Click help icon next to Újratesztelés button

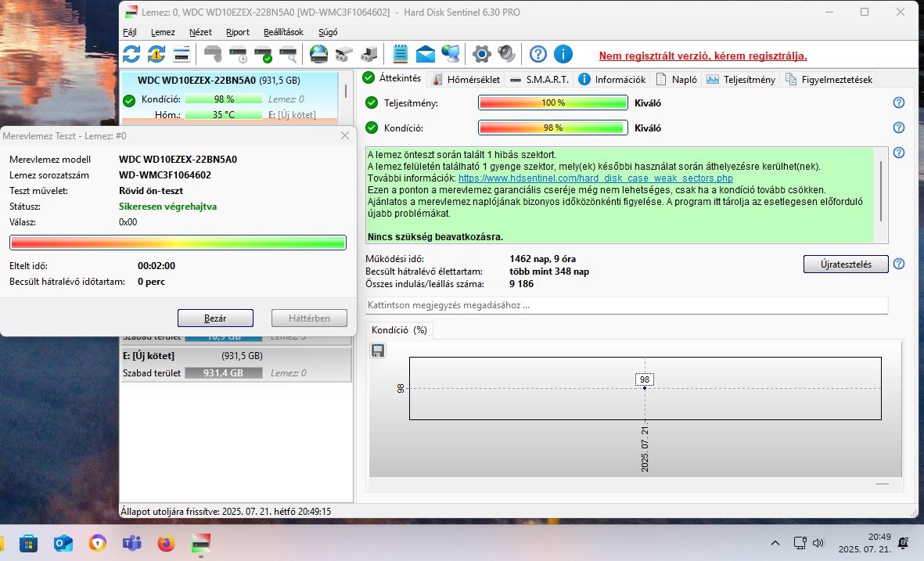[x=899, y=264]
